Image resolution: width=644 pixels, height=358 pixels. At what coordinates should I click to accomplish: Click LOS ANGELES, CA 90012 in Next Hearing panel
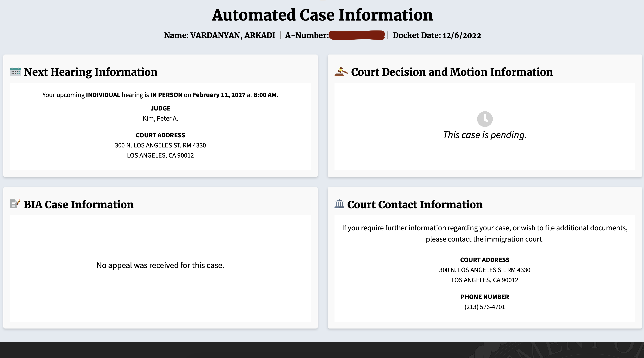(x=161, y=155)
